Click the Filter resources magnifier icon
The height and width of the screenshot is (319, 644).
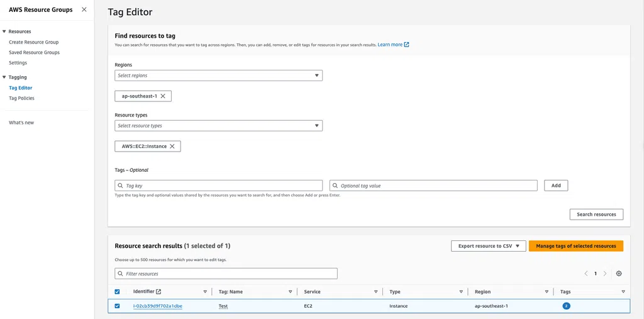[120, 273]
